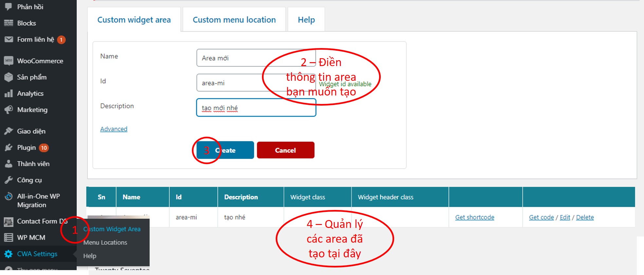Click the Get shortcode link
The height and width of the screenshot is (275, 644).
click(x=474, y=217)
